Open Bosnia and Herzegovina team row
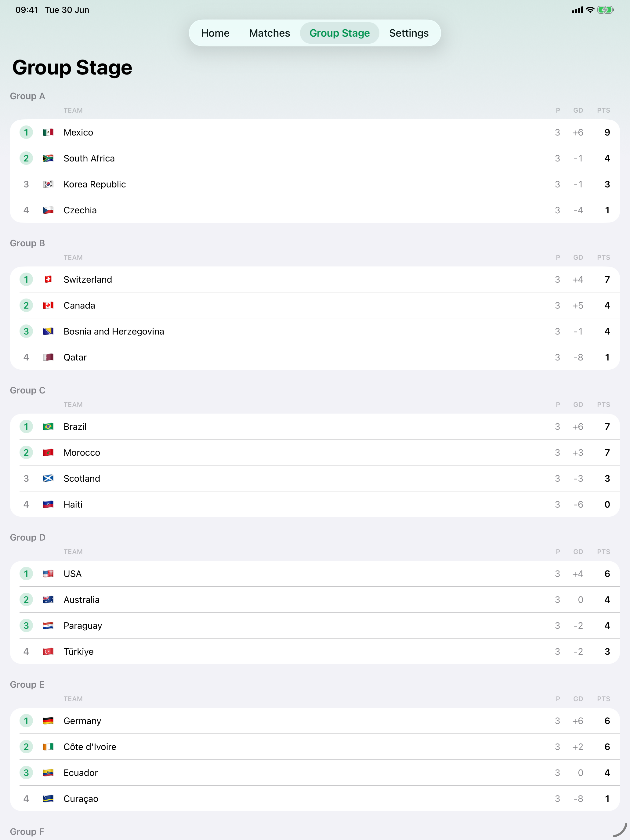 315,331
